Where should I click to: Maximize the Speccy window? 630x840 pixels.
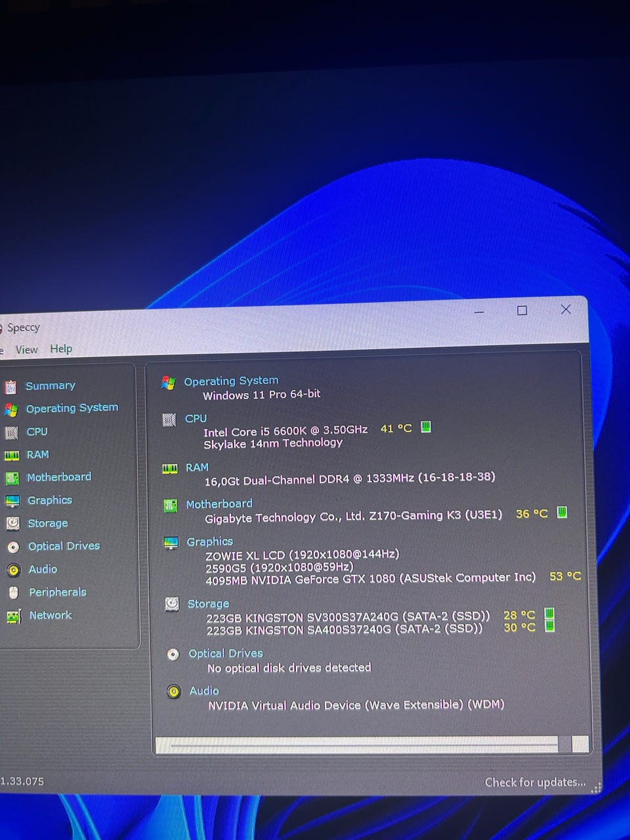click(x=522, y=310)
